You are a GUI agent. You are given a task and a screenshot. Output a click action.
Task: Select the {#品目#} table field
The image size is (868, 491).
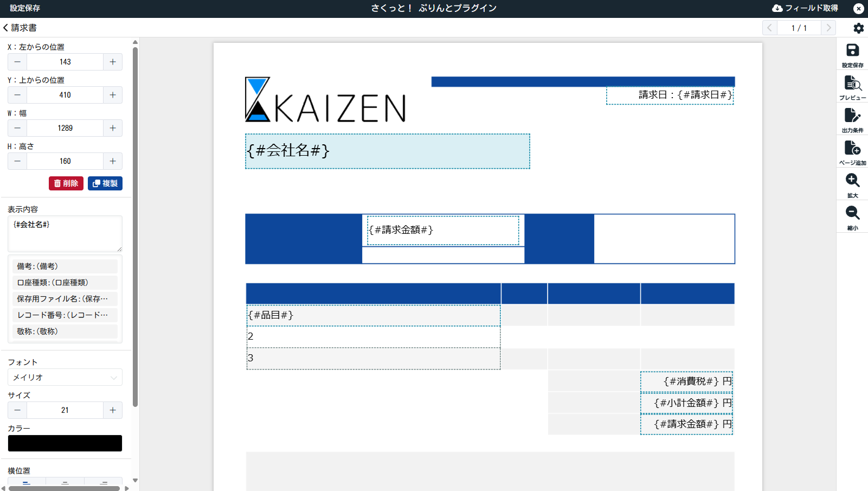(374, 315)
